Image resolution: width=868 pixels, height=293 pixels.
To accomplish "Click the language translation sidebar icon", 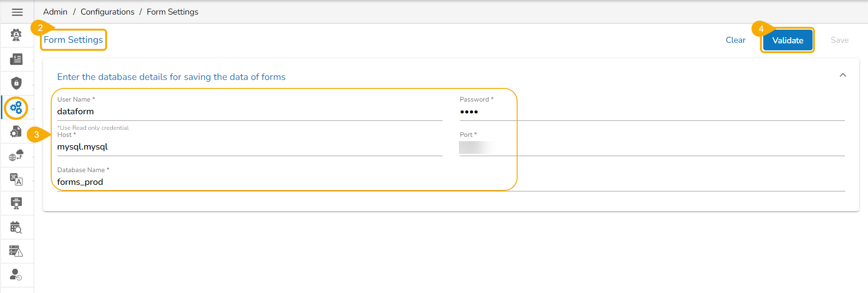I will [x=16, y=179].
